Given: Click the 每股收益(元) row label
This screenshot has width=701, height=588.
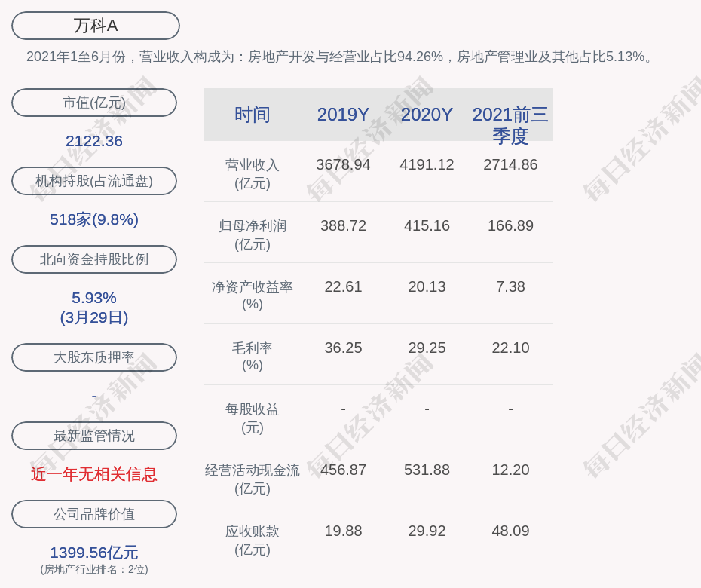Looking at the screenshot, I should pos(253,418).
